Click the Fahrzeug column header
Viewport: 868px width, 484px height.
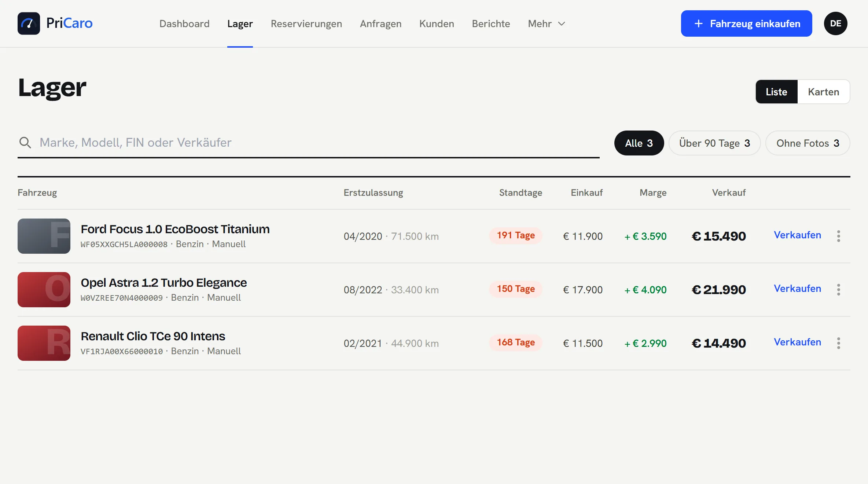[x=37, y=192]
